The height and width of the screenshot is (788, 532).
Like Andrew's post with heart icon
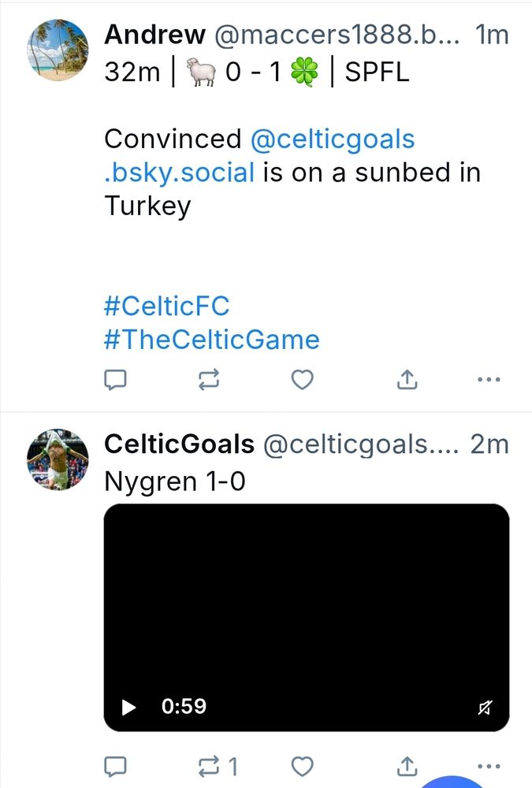click(302, 380)
